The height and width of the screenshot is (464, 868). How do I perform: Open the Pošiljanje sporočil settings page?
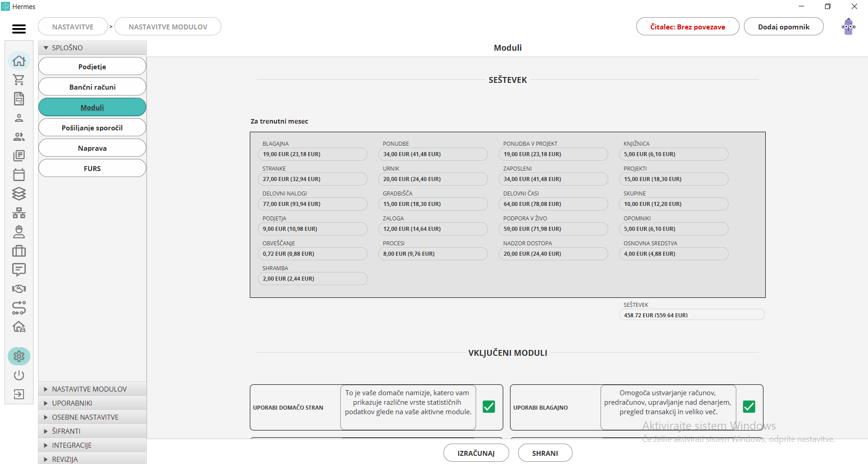[x=92, y=128]
